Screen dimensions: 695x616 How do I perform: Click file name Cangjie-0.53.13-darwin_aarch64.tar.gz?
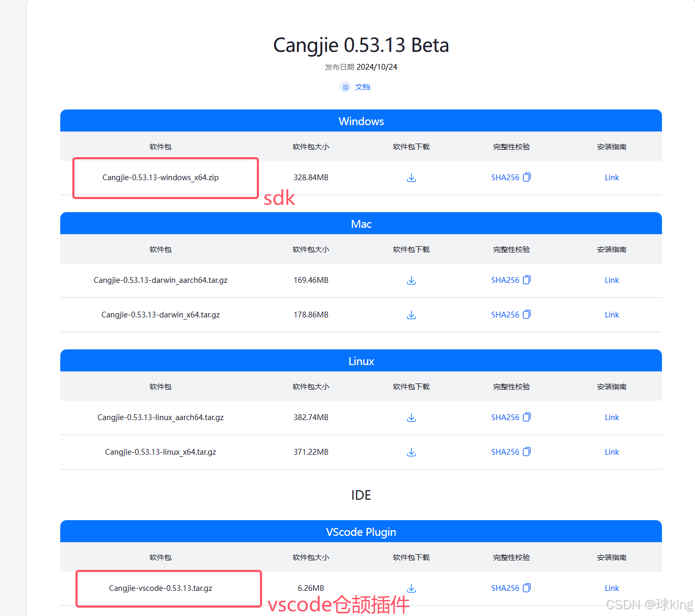coord(160,280)
